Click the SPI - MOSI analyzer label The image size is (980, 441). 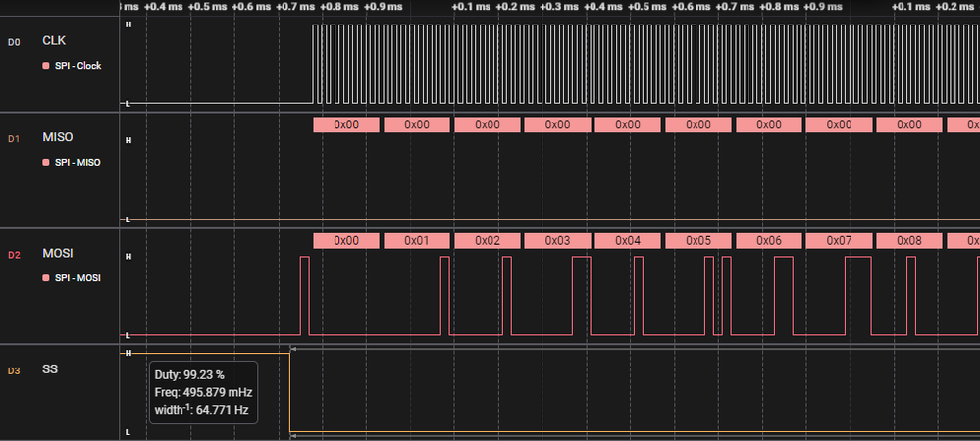[77, 278]
